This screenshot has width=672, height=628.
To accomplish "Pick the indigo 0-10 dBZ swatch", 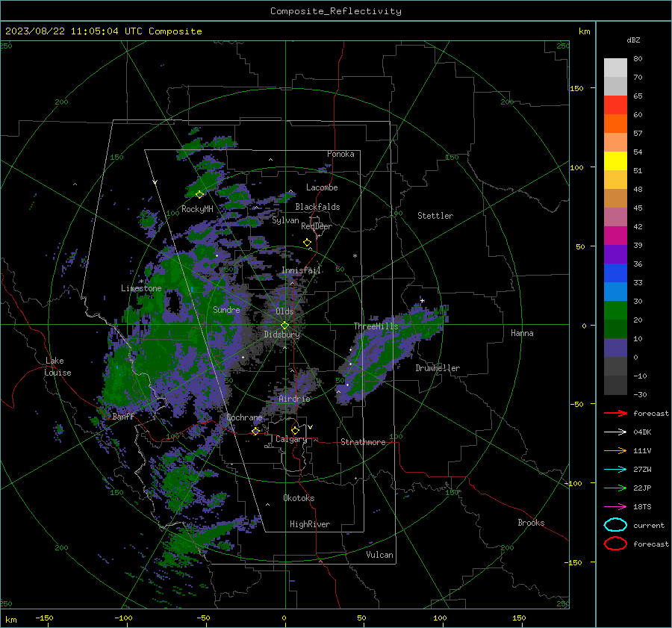I will coord(615,348).
